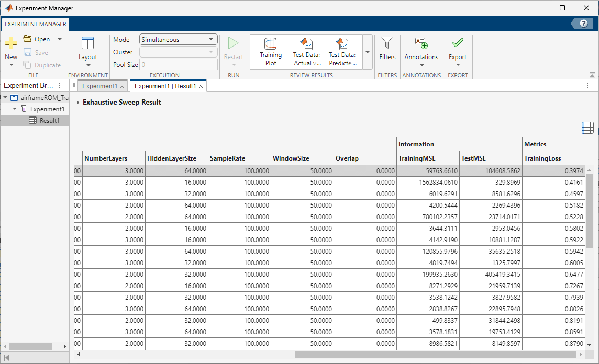Open the Test Data: Predicted response plot
This screenshot has height=364, width=599.
[x=342, y=50]
